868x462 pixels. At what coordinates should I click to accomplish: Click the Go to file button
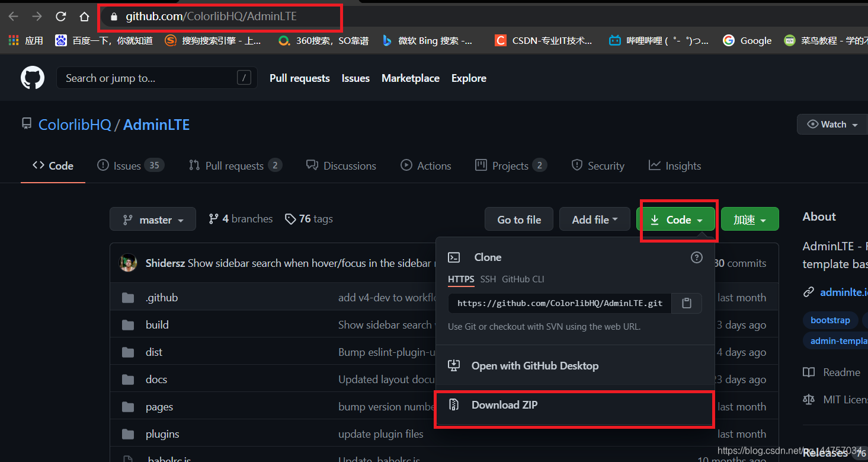519,219
